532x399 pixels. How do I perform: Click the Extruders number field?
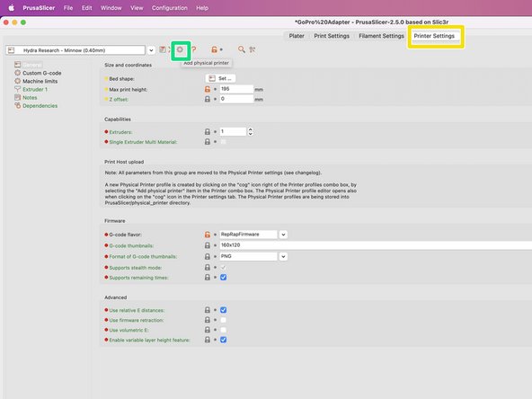point(233,131)
